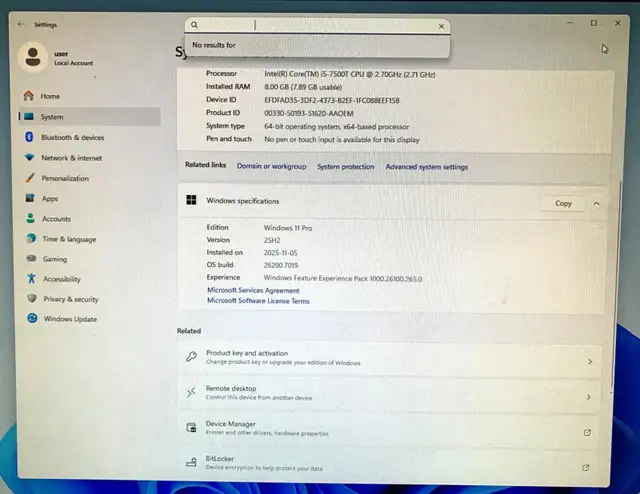This screenshot has width=640, height=494.
Task: Click the Windows Update sync icon
Action: pyautogui.click(x=32, y=318)
